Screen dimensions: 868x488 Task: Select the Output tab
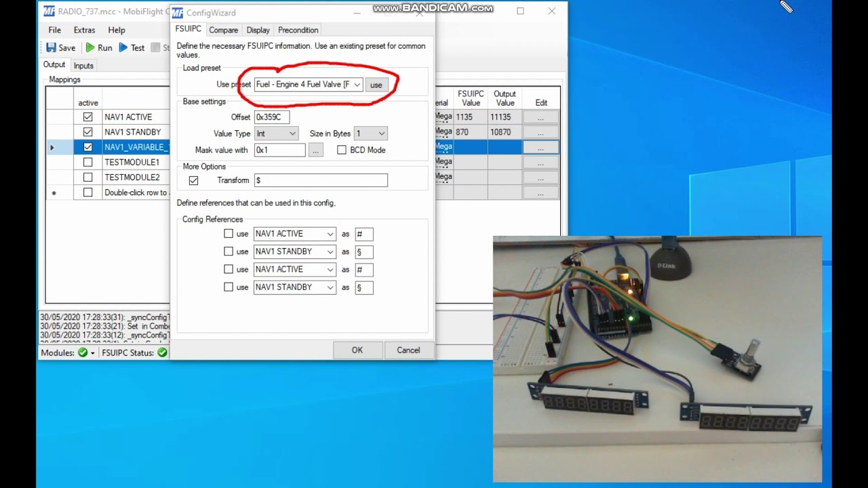pos(54,64)
